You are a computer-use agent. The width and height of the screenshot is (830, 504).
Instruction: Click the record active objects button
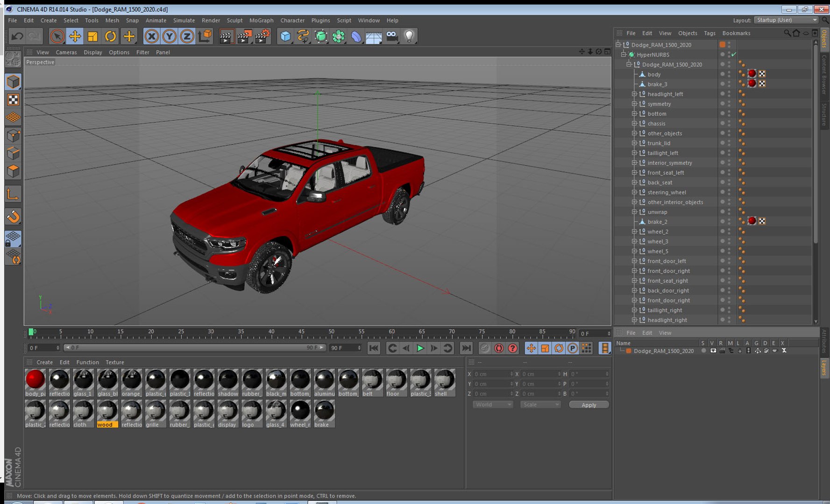point(485,348)
